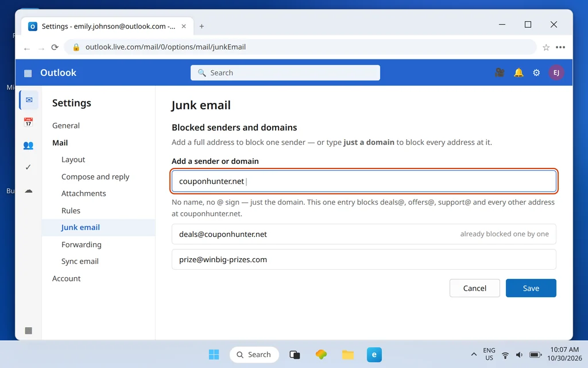Screen dimensions: 588x368
Task: Open the ENG US language indicator
Action: coord(489,354)
